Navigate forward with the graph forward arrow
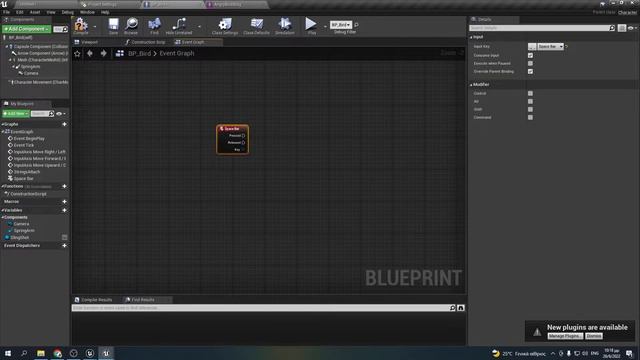640x360 pixels. click(x=104, y=53)
